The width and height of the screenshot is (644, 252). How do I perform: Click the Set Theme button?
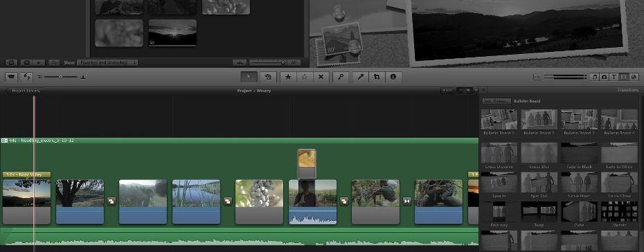point(497,101)
